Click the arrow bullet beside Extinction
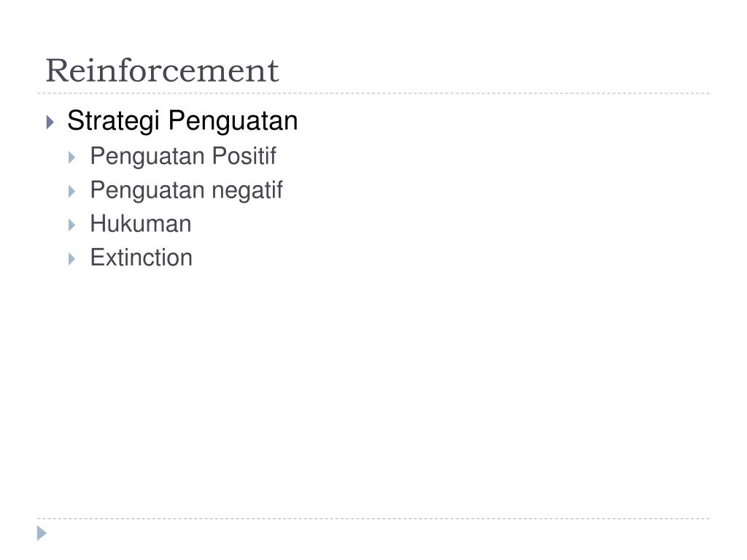Screen dimensions: 747x560 coord(72,259)
